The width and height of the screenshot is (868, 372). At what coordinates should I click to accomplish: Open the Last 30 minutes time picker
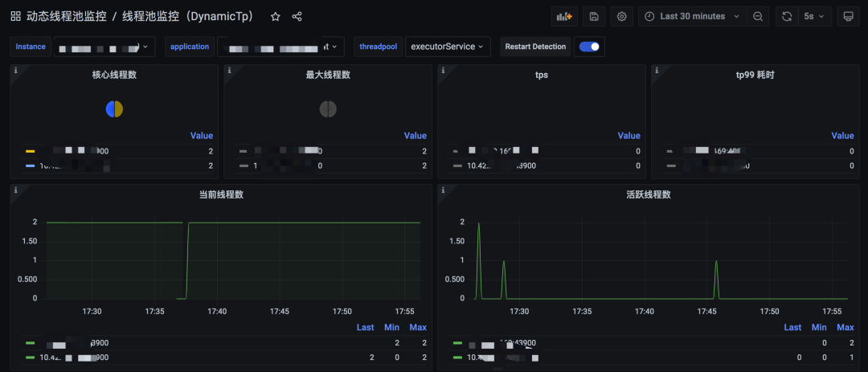coord(693,17)
